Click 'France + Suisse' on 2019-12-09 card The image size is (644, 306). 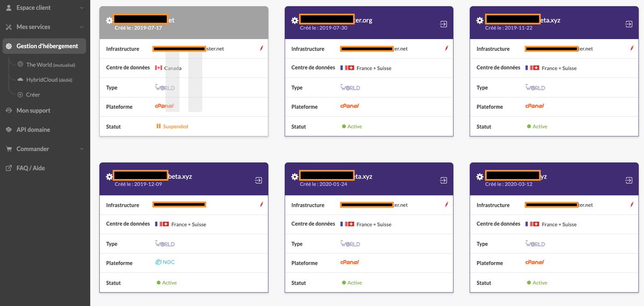(x=188, y=225)
